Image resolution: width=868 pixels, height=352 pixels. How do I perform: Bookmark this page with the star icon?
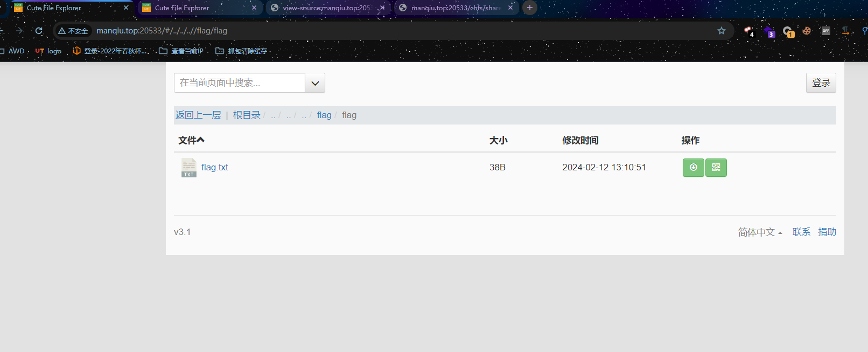click(x=722, y=31)
